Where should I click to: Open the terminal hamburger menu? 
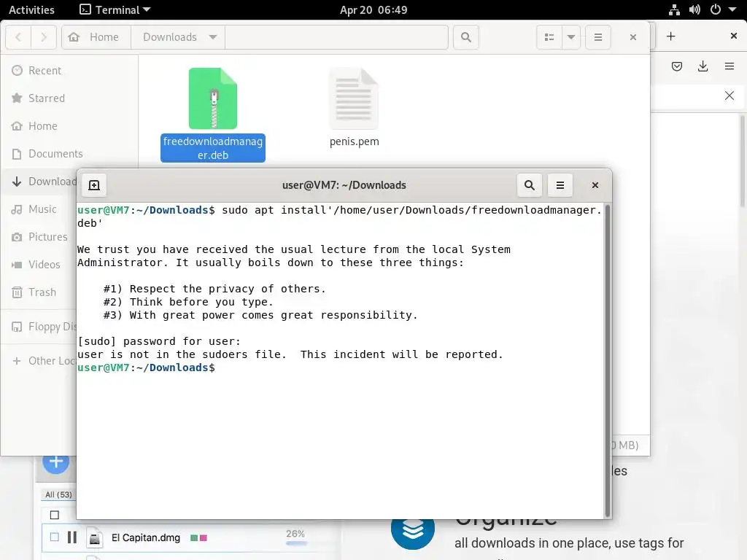(x=560, y=185)
